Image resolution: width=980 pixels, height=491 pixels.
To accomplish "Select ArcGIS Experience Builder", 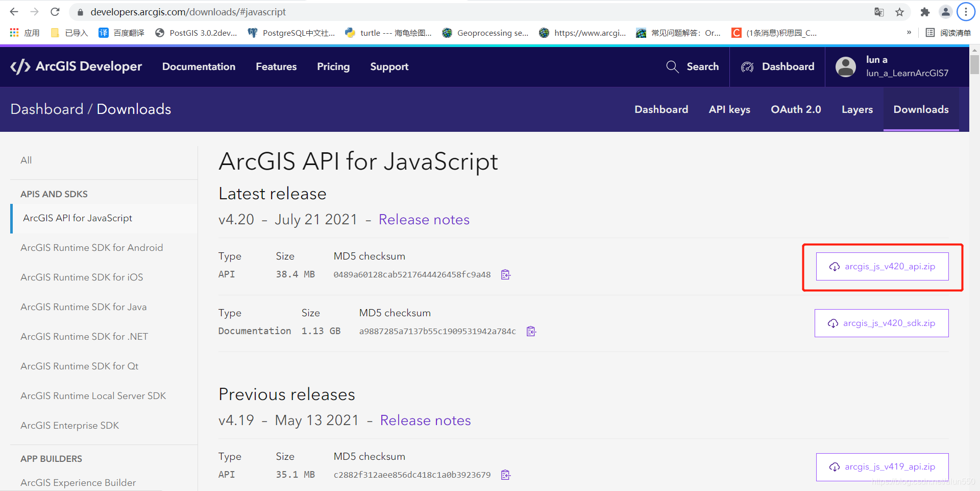I will tap(78, 483).
